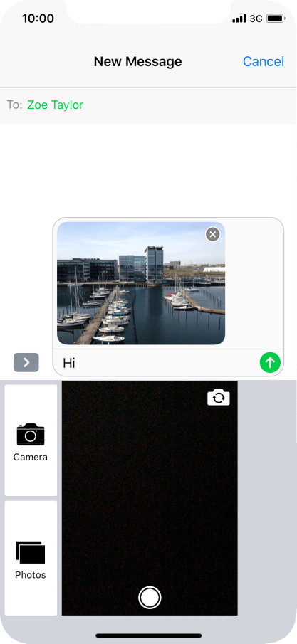Tap the 3G network label
This screenshot has height=644, width=297.
click(256, 19)
